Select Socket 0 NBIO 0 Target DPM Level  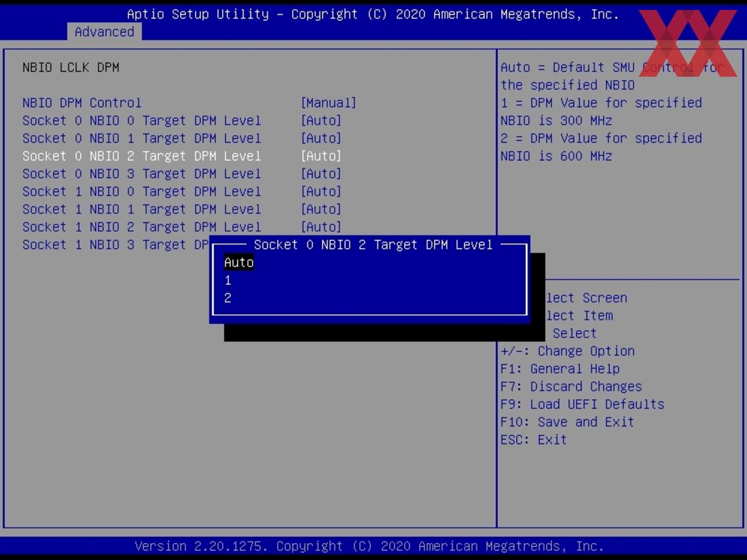tap(142, 120)
